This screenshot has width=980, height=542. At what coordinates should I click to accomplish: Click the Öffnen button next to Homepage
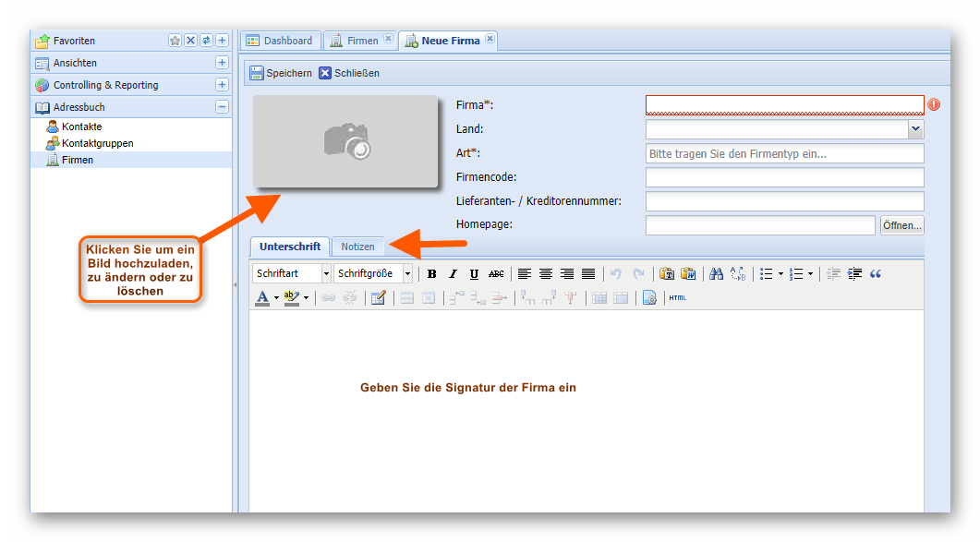[901, 225]
